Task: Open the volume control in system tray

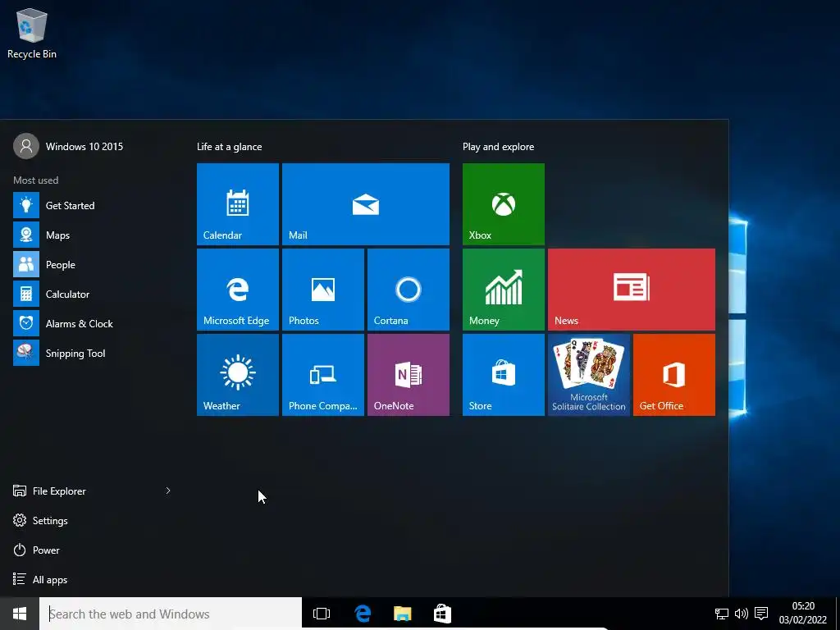Action: point(742,614)
